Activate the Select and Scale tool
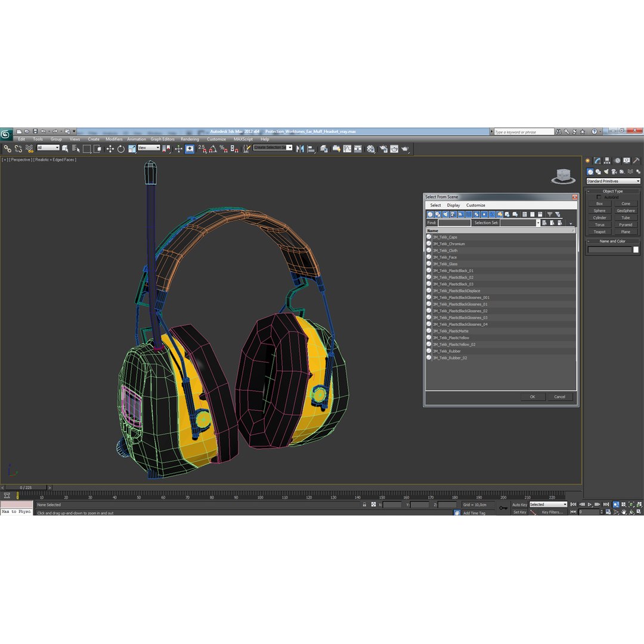Screen dimensions: 644x644 coord(132,148)
